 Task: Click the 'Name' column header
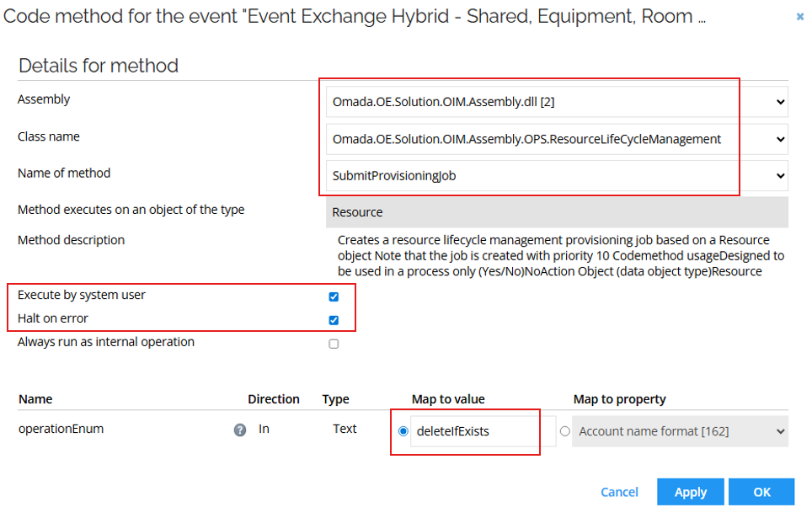tap(32, 398)
